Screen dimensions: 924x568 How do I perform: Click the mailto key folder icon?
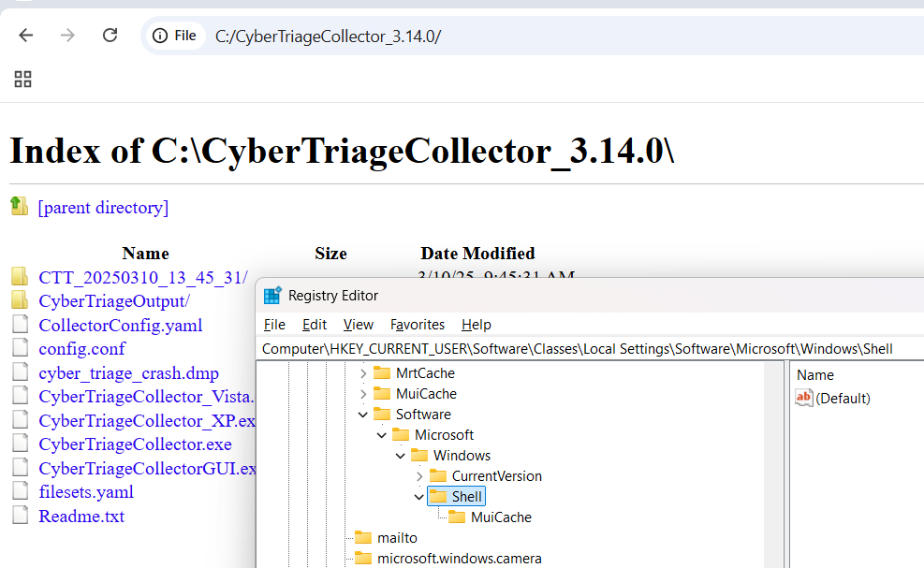click(x=363, y=538)
